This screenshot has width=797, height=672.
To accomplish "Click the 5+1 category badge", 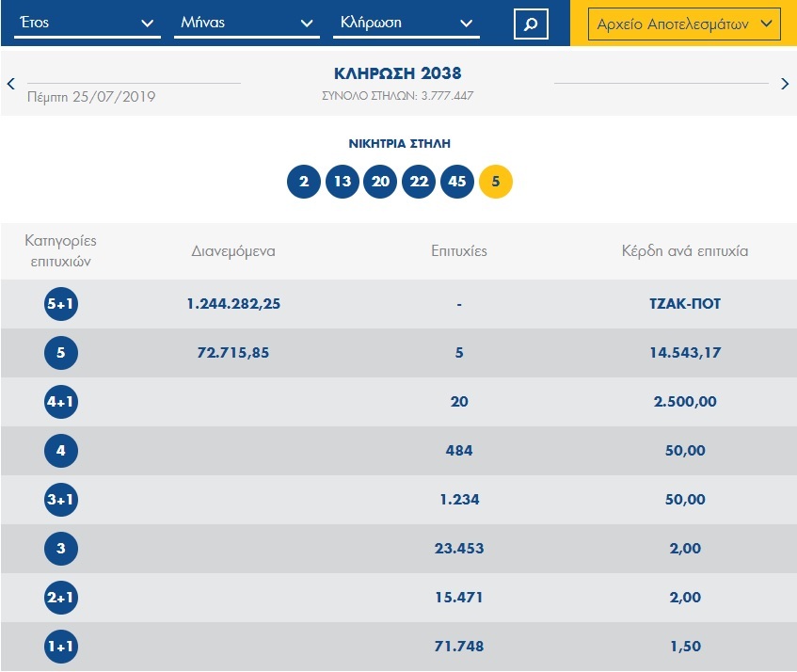I will point(61,304).
